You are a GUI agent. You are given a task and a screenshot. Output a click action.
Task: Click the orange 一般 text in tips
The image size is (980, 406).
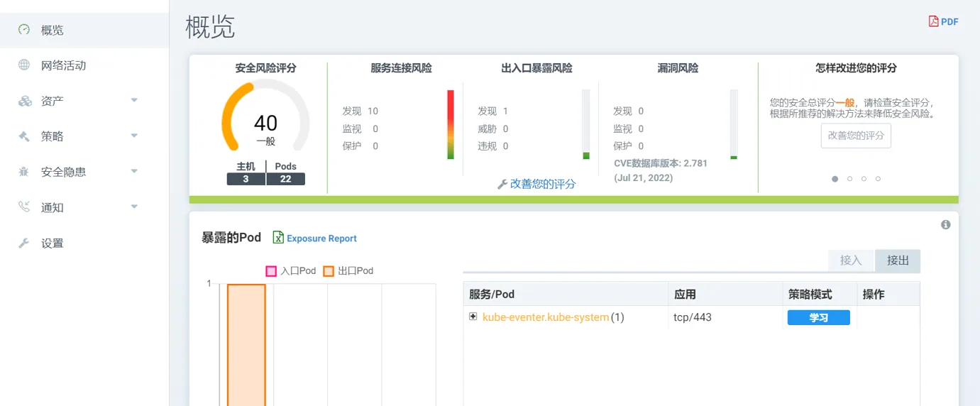845,102
